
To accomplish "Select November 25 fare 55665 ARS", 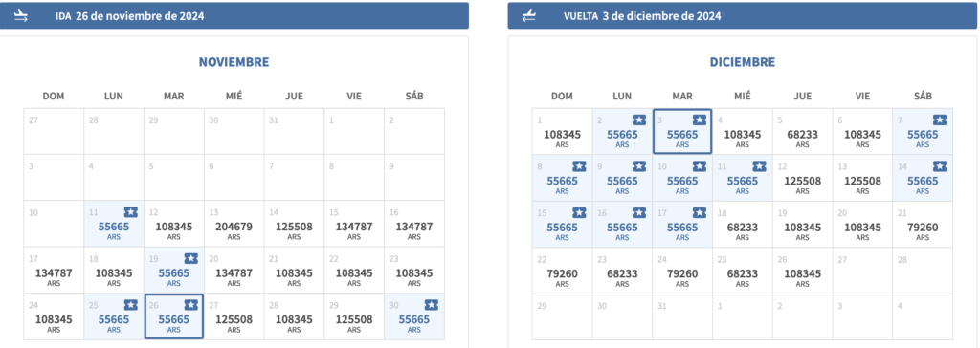I will tap(114, 316).
